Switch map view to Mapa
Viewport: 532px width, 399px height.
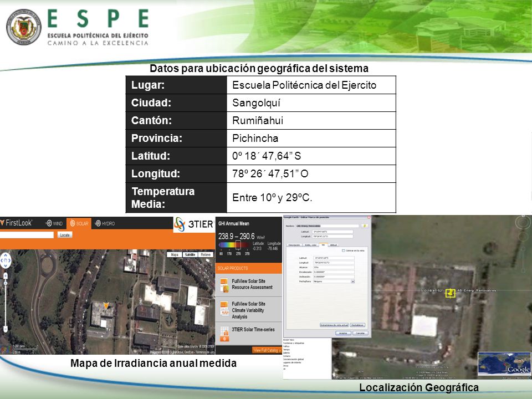click(175, 254)
